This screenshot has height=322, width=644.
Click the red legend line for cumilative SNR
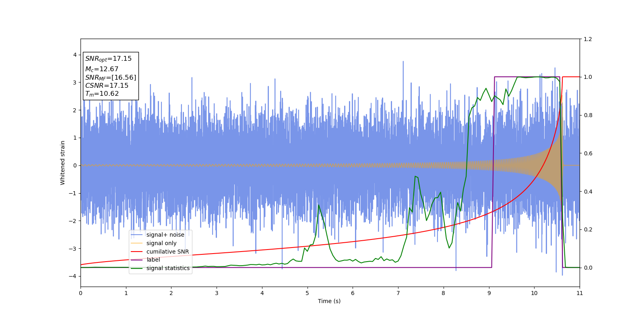[x=137, y=252]
